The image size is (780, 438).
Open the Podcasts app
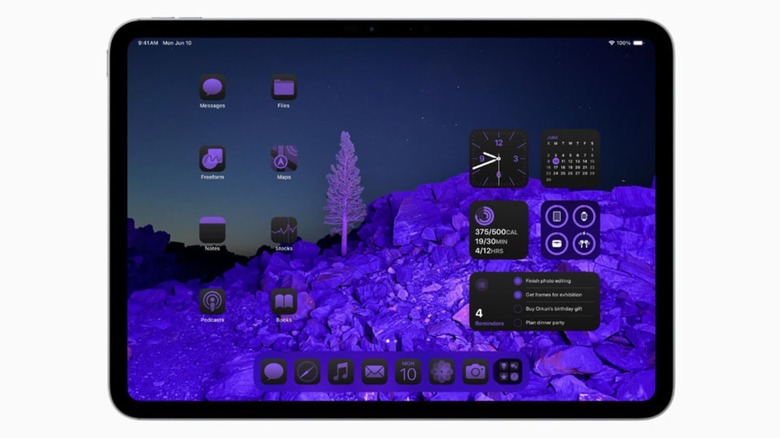(212, 302)
